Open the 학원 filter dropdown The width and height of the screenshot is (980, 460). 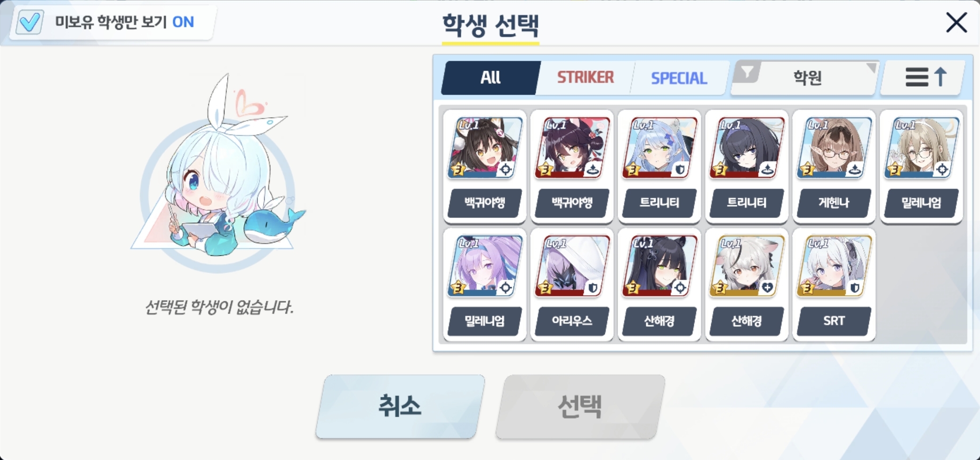click(807, 78)
